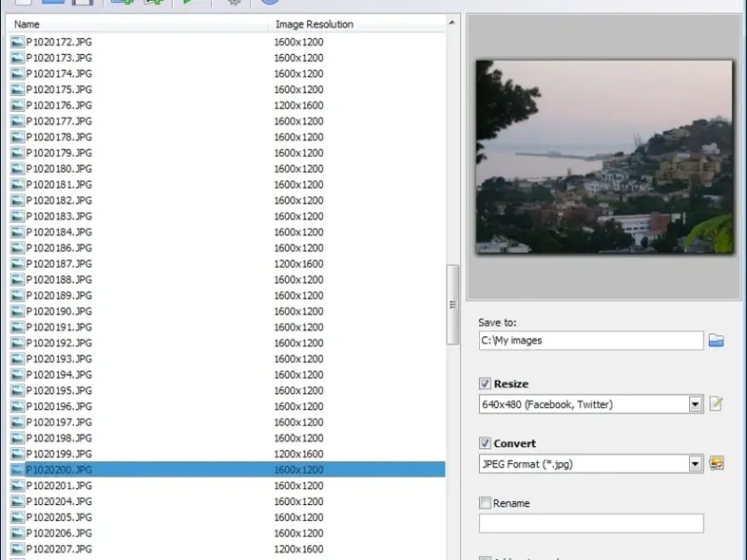Open format settings icon next to Convert dropdown
Viewport: 747px width, 560px height.
pos(716,463)
